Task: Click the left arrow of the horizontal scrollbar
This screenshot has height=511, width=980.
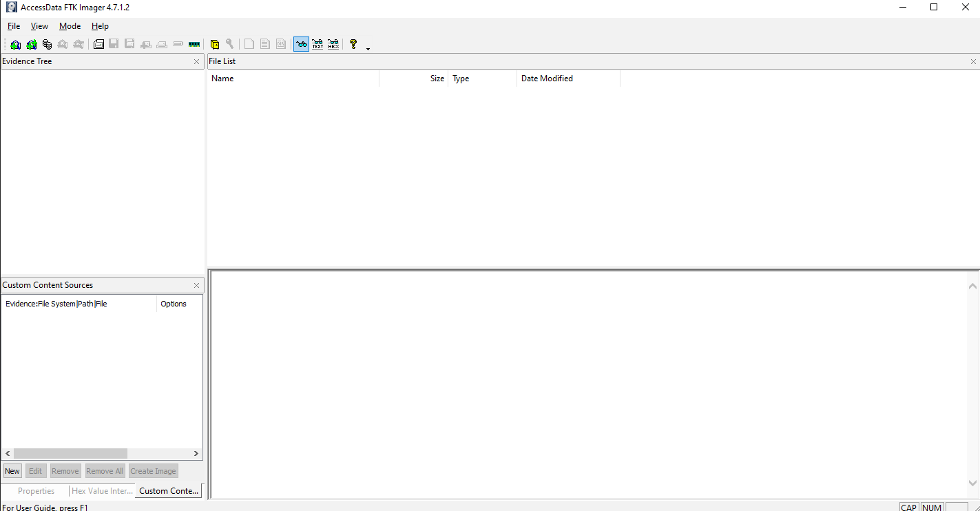Action: (8, 454)
